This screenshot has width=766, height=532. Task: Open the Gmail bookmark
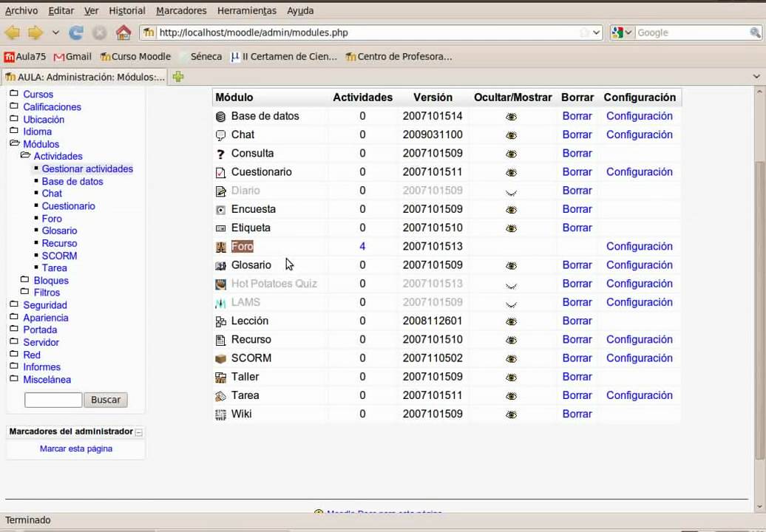coord(72,57)
